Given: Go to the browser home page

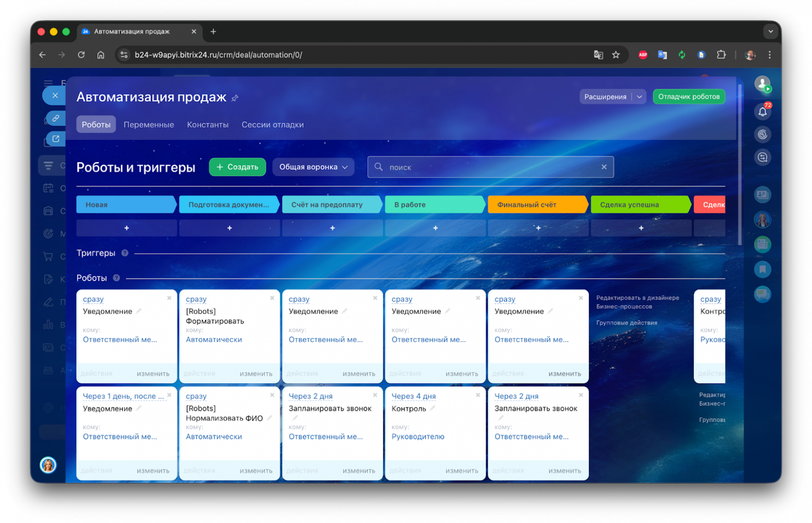Looking at the screenshot, I should (101, 55).
